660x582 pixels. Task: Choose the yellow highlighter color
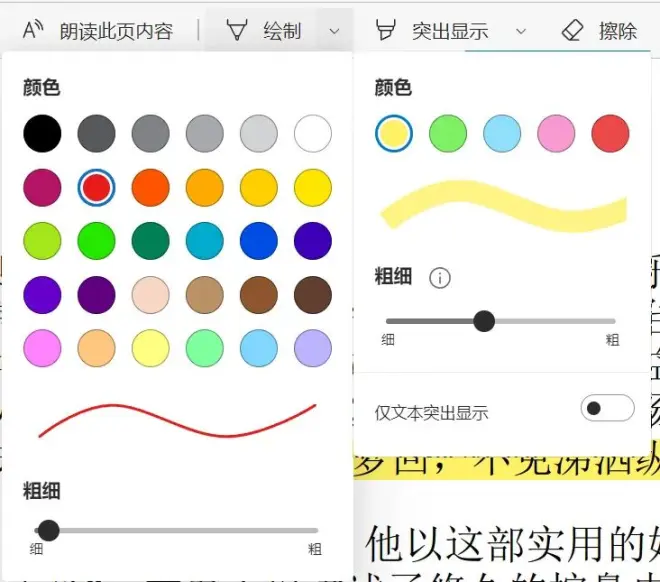click(394, 133)
